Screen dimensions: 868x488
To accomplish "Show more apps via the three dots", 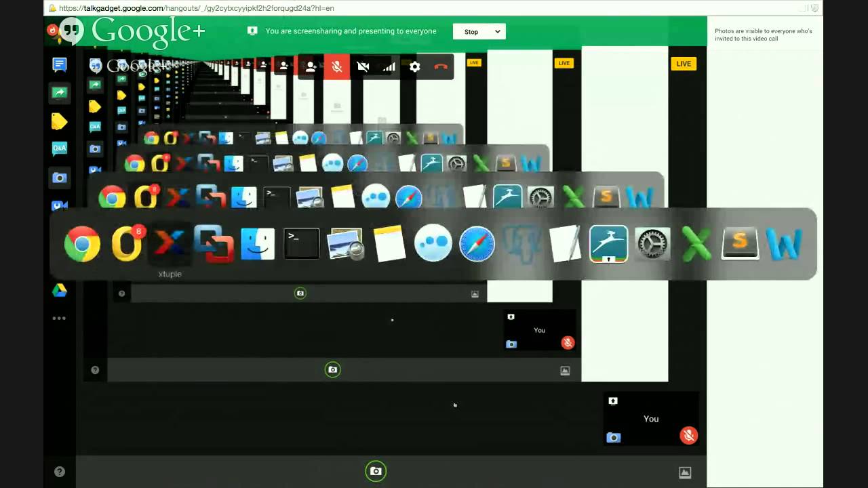I will [59, 318].
